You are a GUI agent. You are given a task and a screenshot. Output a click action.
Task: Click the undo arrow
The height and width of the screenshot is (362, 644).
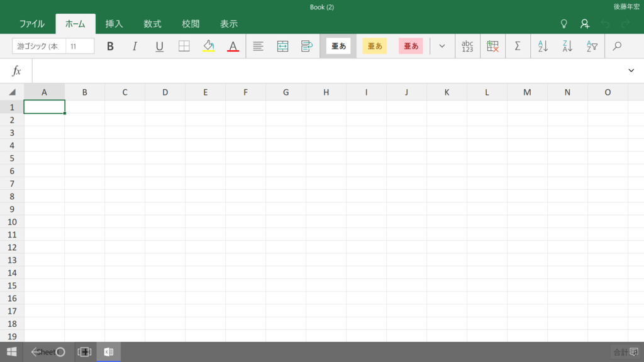(x=605, y=24)
